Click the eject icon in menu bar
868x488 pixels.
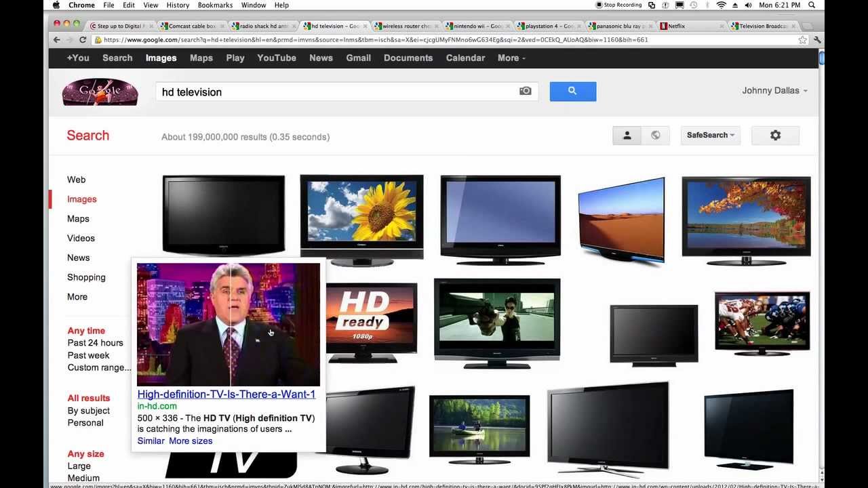pos(735,5)
